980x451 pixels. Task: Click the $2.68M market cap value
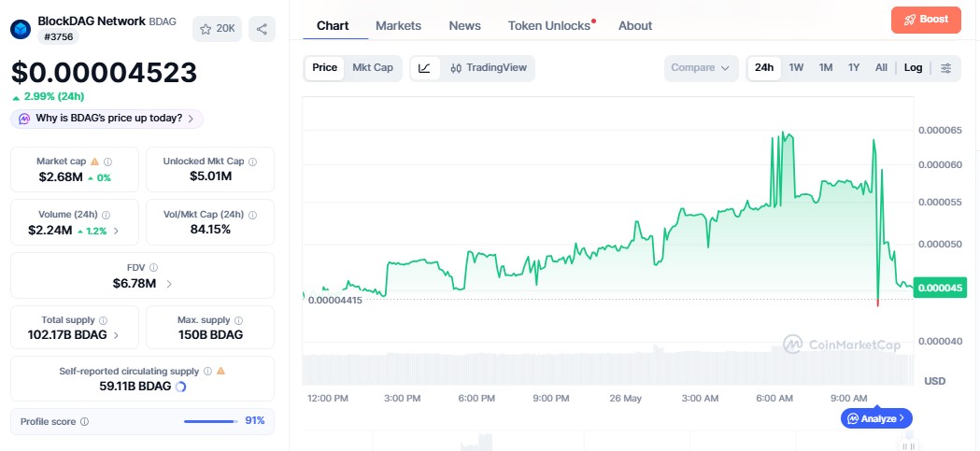pos(61,177)
